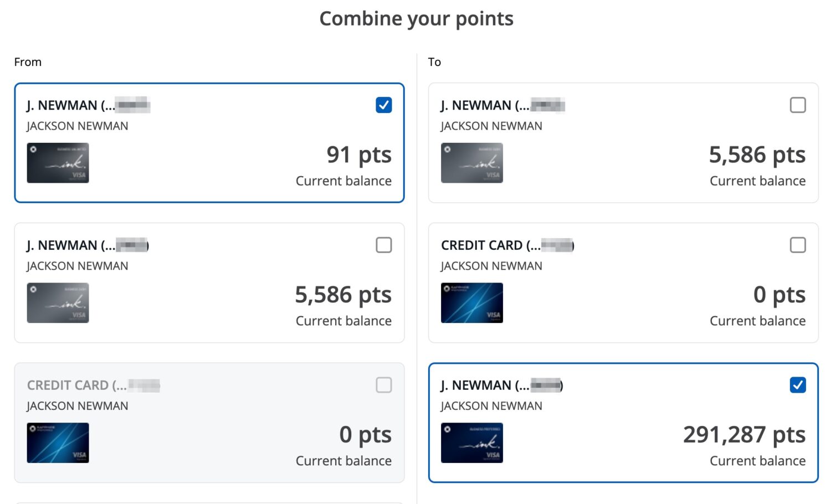The width and height of the screenshot is (831, 504).
Task: Click the Sapphire card image on the 0 pts To card
Action: pos(471,302)
